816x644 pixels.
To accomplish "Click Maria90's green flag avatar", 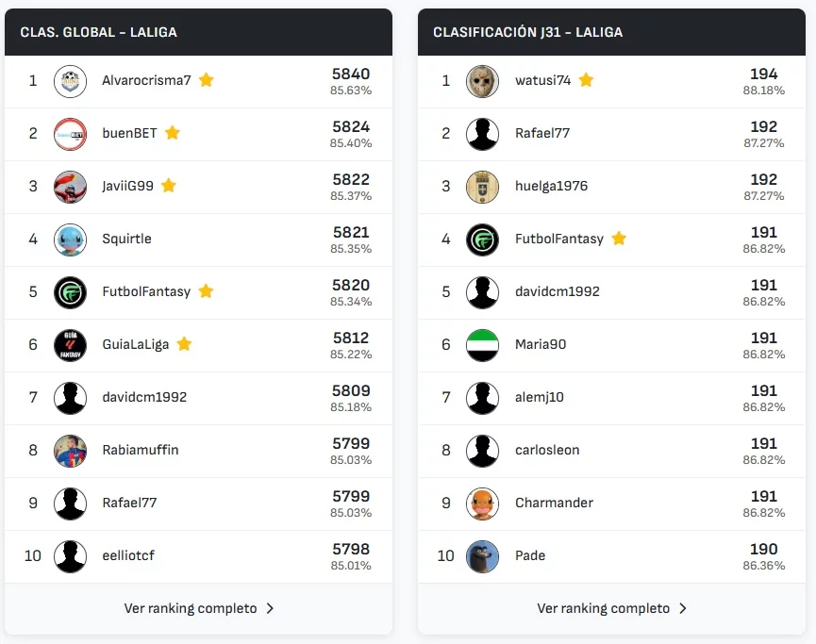I will click(483, 345).
